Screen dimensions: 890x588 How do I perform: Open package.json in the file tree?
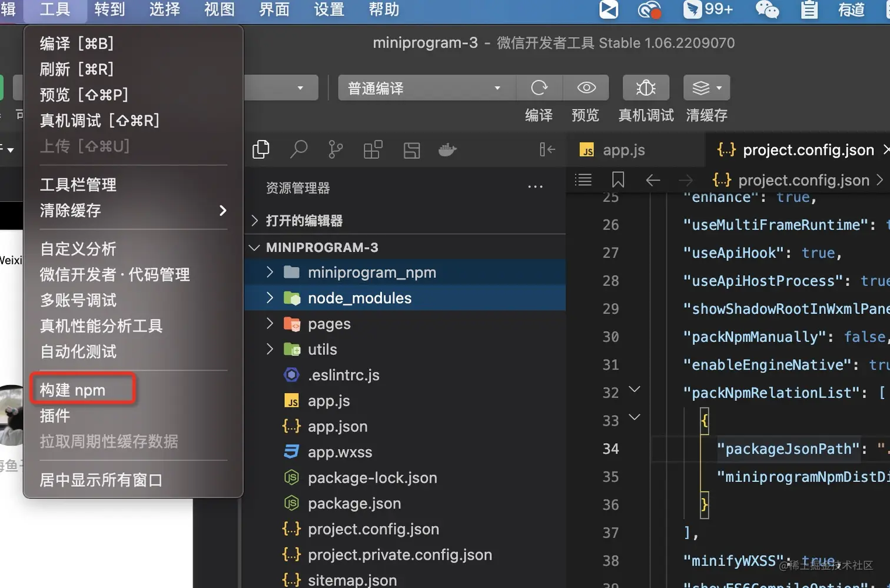point(406,503)
